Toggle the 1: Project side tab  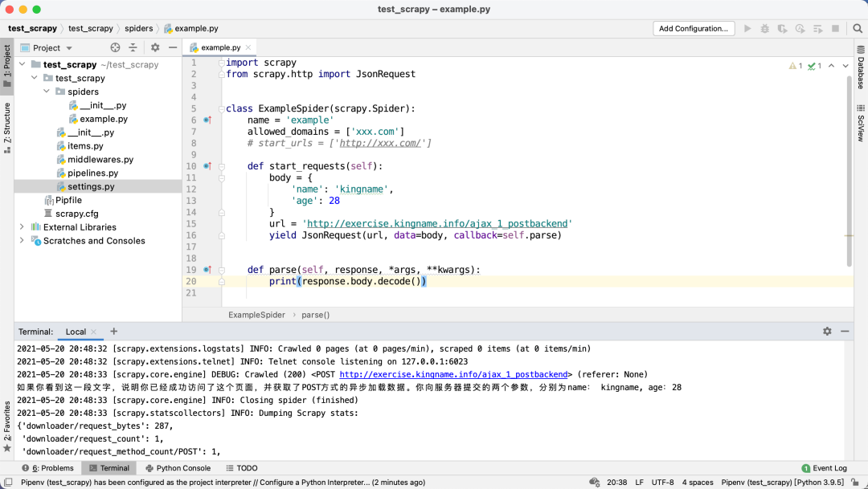point(6,65)
